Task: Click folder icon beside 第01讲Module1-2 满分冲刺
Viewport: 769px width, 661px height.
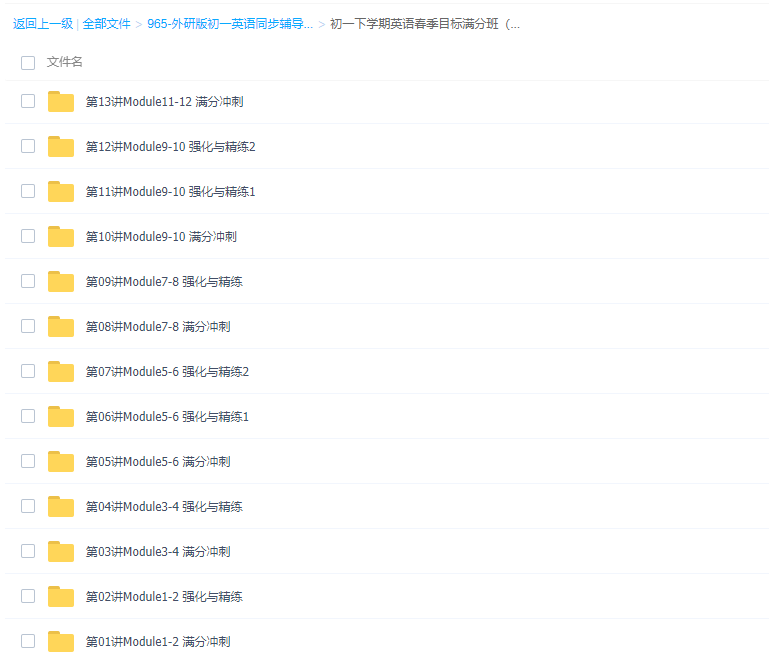Action: click(x=61, y=642)
